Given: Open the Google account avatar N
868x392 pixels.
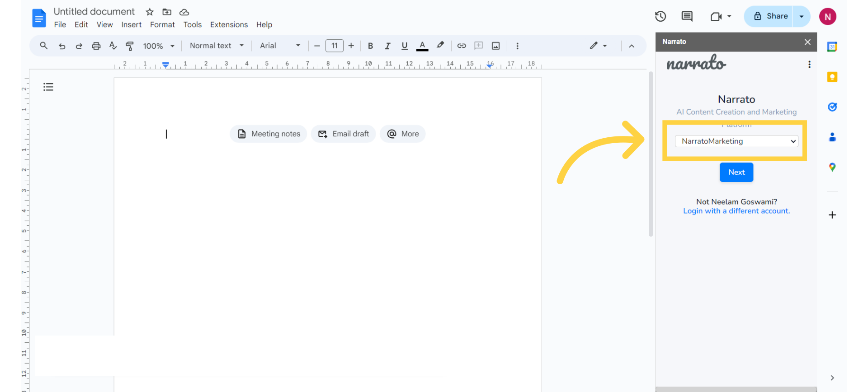Looking at the screenshot, I should tap(828, 17).
